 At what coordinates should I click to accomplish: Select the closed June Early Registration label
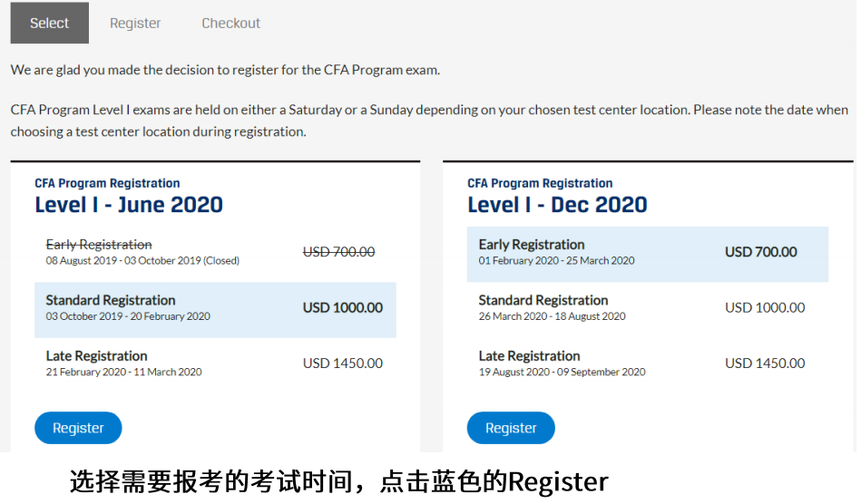(99, 245)
